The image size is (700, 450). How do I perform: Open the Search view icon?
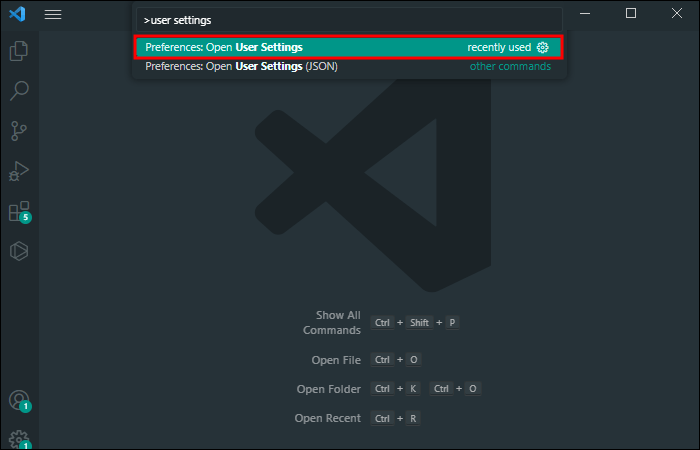coord(19,91)
